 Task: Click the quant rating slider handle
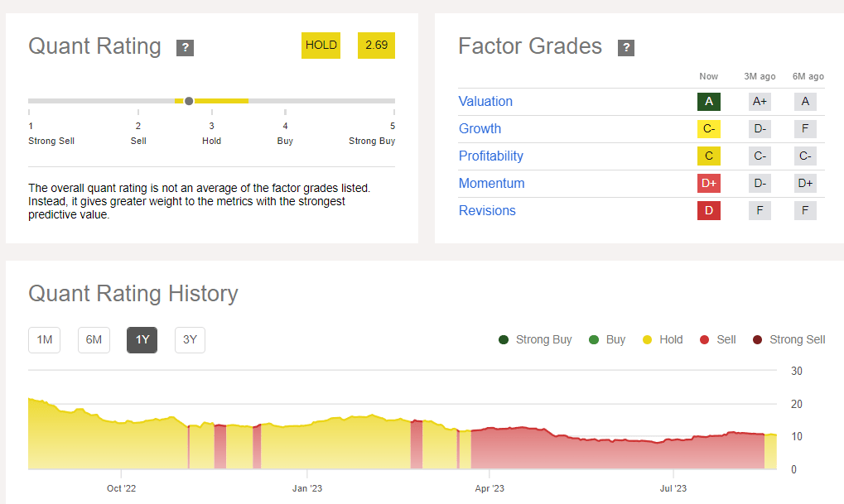(189, 101)
